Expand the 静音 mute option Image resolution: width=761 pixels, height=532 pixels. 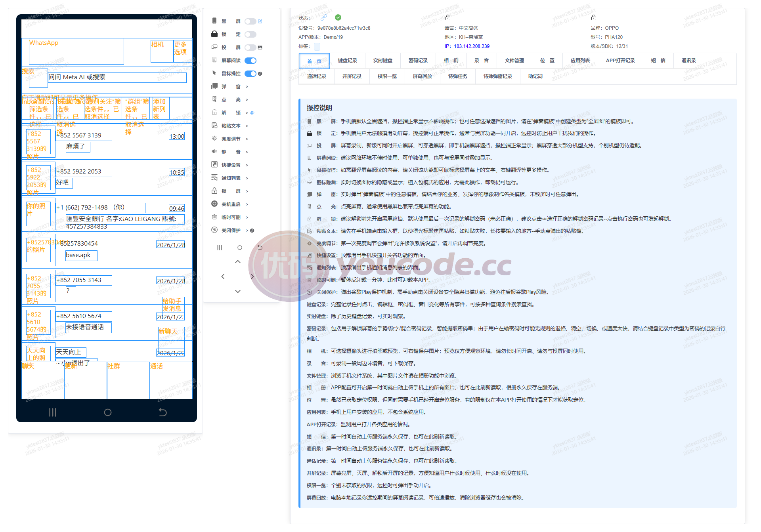pos(247,152)
